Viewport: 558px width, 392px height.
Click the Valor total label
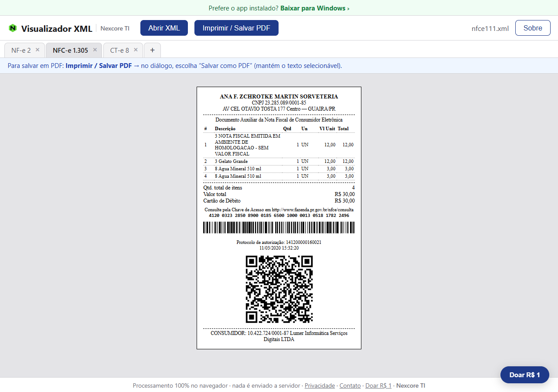coord(215,194)
